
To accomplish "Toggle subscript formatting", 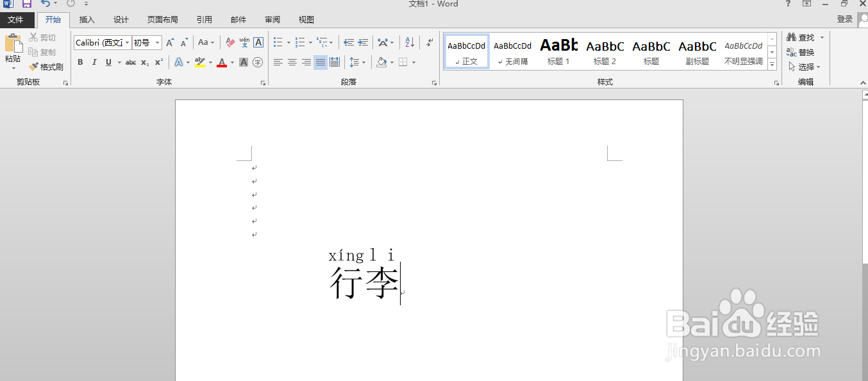I will [x=144, y=62].
